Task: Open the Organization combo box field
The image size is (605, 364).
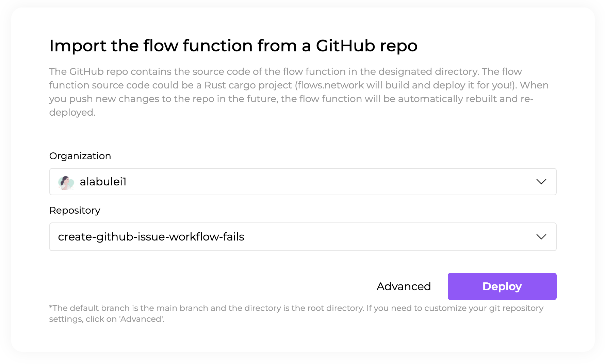Action: point(303,182)
